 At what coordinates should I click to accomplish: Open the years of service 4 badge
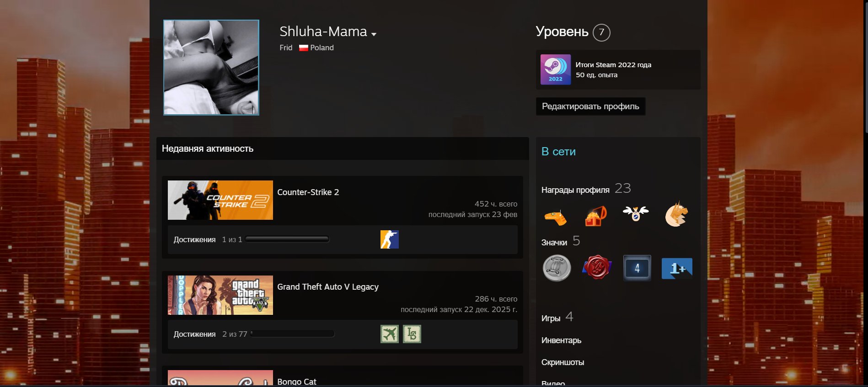637,268
